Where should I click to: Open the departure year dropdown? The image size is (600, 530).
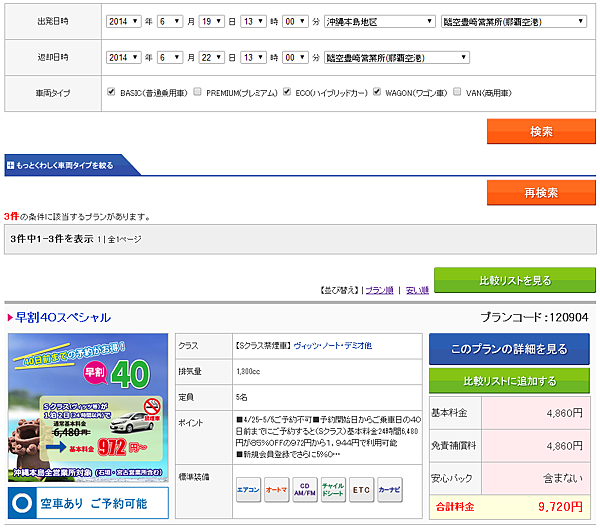point(125,20)
